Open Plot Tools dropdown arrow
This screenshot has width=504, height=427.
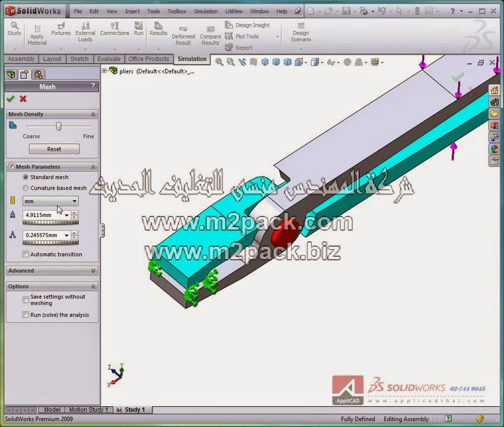tap(277, 37)
